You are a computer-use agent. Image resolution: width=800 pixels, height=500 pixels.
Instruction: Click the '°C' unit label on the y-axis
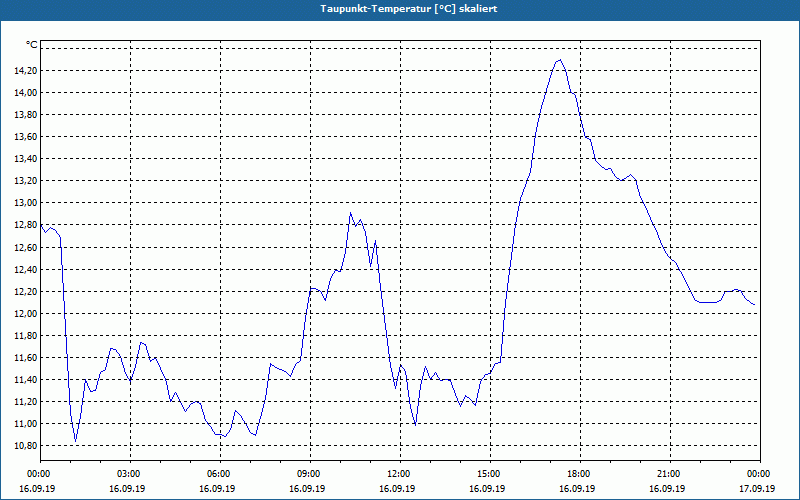point(32,45)
